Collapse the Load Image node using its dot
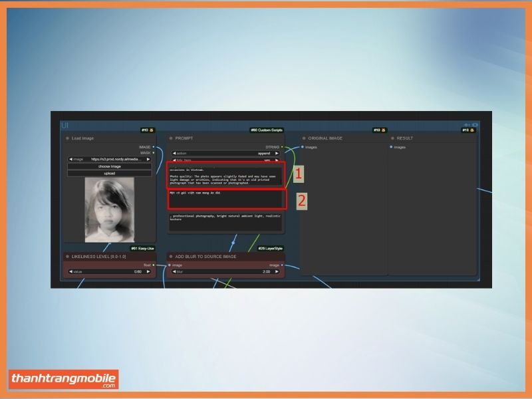Image resolution: width=532 pixels, height=399 pixels. pyautogui.click(x=67, y=138)
